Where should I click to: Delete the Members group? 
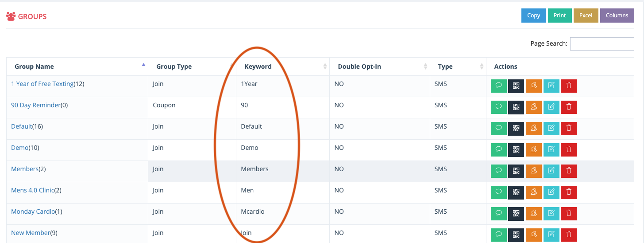pyautogui.click(x=569, y=171)
